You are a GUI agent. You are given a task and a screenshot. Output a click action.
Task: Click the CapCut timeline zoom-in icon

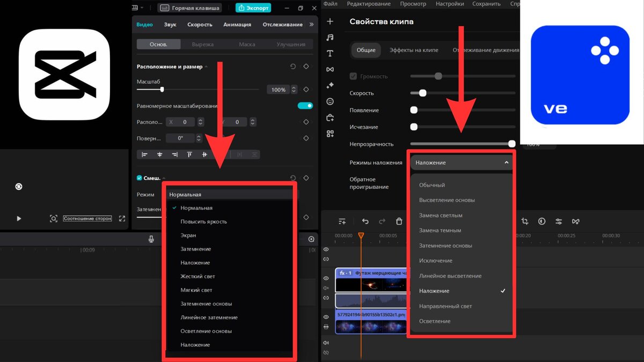(311, 239)
